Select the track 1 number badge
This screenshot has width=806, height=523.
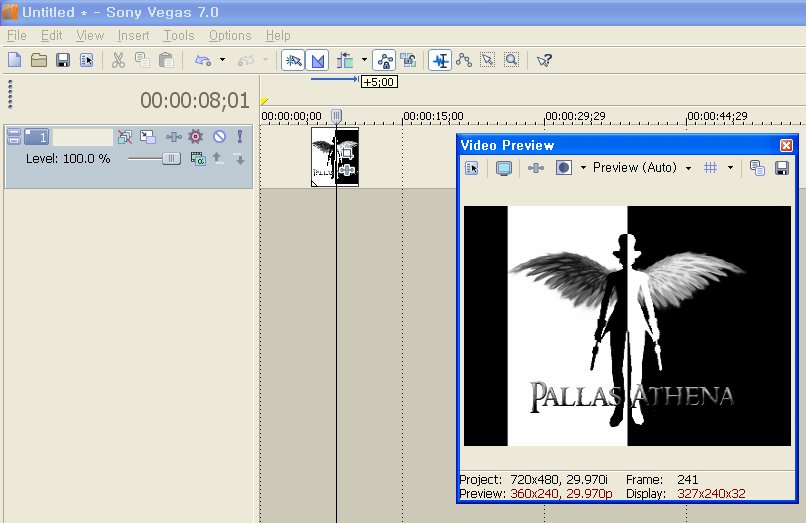click(36, 137)
